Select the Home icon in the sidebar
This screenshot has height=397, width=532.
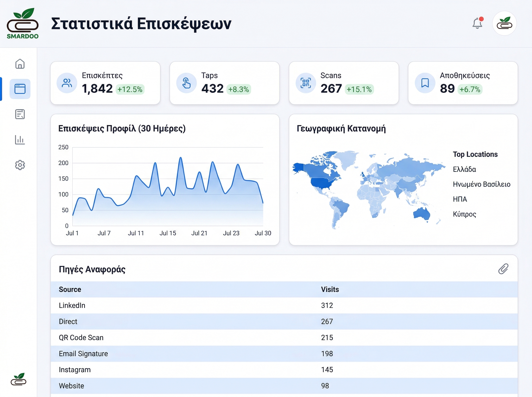click(20, 64)
